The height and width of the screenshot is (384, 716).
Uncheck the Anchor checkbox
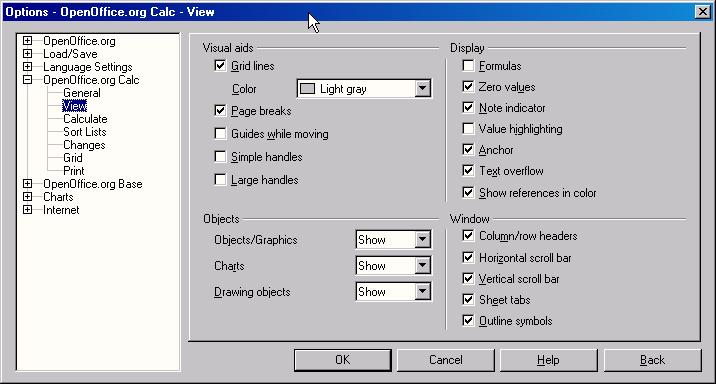click(468, 149)
